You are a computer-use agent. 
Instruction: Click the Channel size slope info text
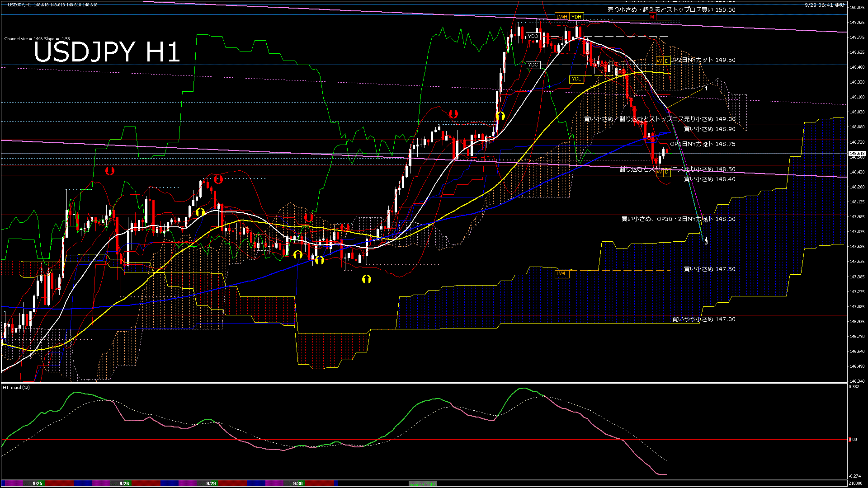point(37,39)
